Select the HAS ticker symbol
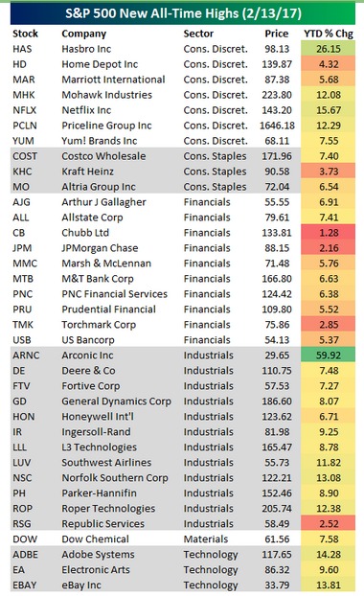The width and height of the screenshot is (364, 596). 22,49
